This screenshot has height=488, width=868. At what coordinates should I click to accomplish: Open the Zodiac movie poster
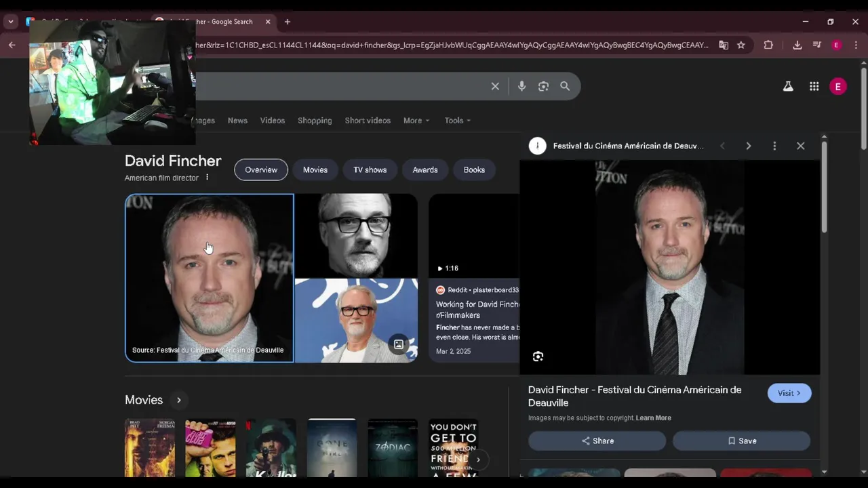tap(393, 448)
